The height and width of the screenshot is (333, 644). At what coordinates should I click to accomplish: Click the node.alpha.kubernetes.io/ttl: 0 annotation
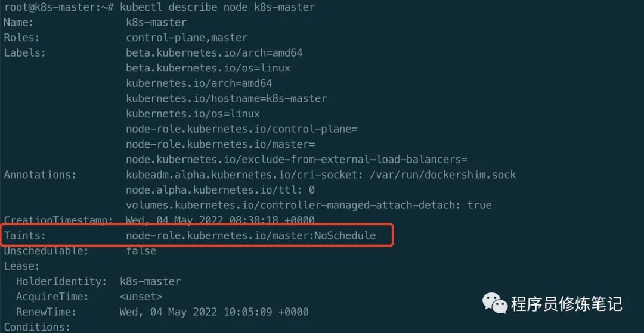(220, 189)
